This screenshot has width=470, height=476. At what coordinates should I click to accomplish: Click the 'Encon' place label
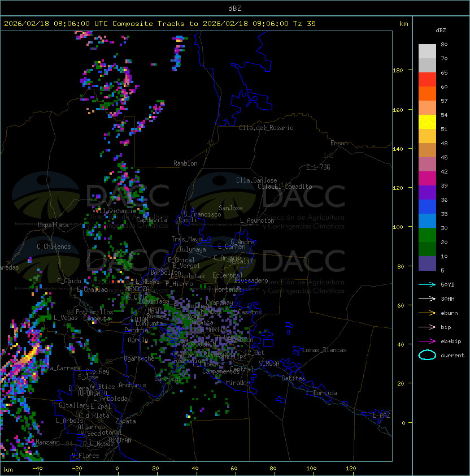point(339,143)
